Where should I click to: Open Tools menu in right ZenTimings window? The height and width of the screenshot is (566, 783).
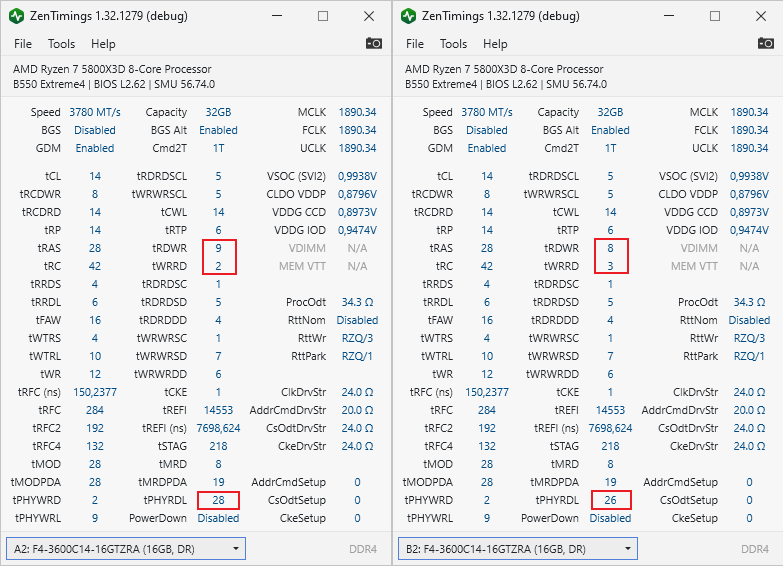tap(453, 44)
